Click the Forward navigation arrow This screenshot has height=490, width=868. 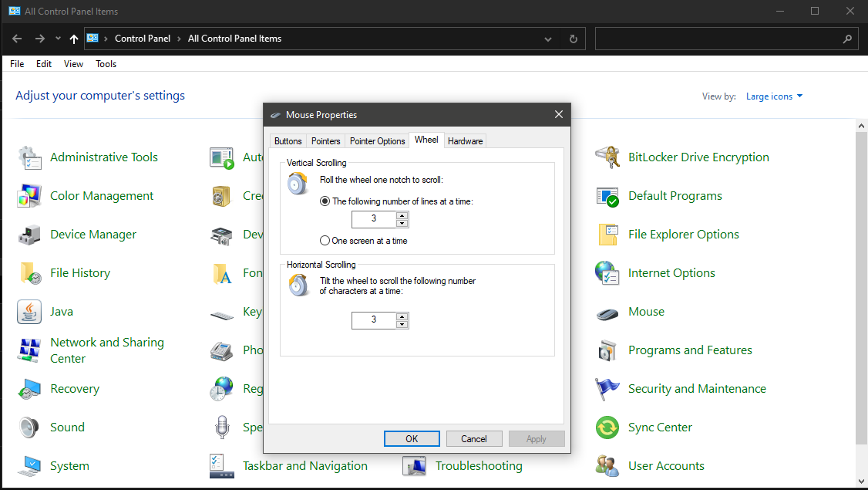(x=40, y=39)
